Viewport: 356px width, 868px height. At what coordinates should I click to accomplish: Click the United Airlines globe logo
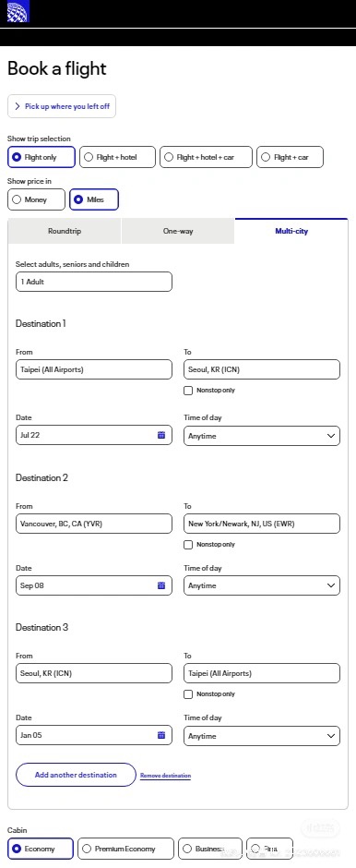coord(18,12)
